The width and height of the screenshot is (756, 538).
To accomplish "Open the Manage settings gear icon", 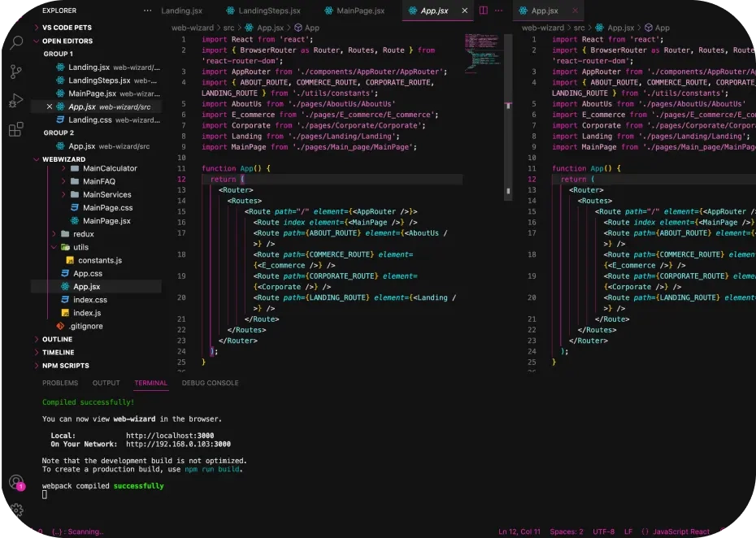I will (x=15, y=511).
